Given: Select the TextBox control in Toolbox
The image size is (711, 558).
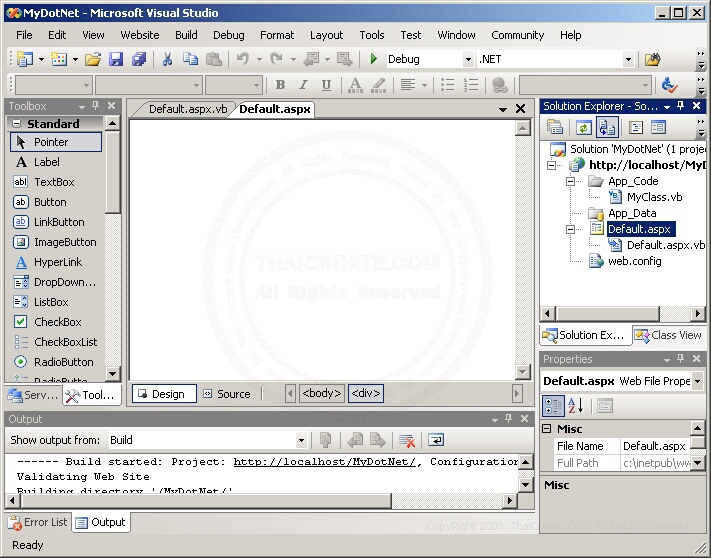Looking at the screenshot, I should pyautogui.click(x=56, y=182).
